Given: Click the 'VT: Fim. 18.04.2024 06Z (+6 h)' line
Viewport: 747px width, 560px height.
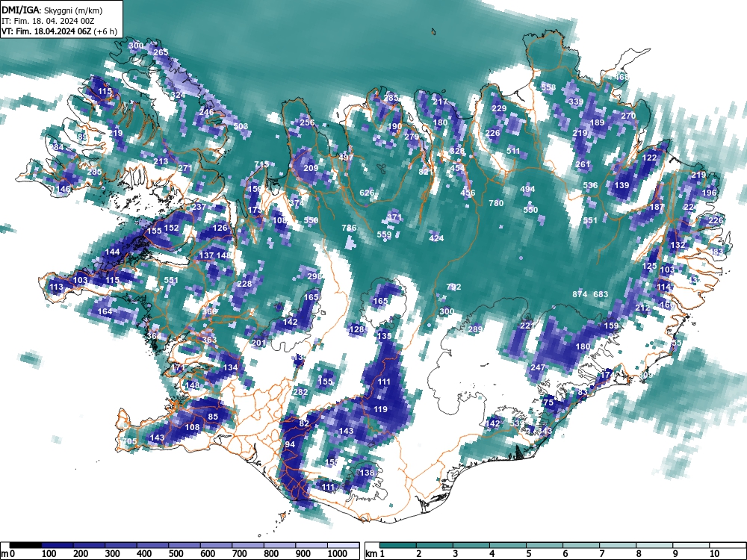Looking at the screenshot, I should pyautogui.click(x=59, y=31).
